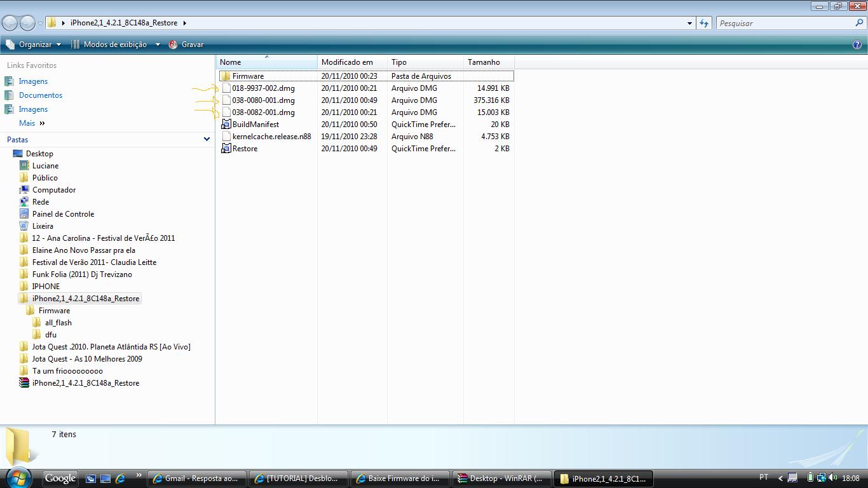Click the Forward navigation arrow button
The image size is (868, 488).
tap(27, 23)
